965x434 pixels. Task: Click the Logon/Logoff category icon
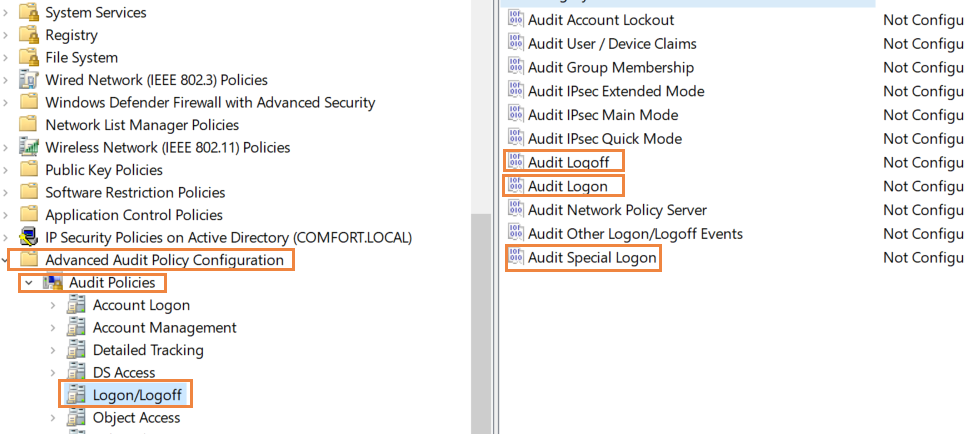tap(76, 395)
